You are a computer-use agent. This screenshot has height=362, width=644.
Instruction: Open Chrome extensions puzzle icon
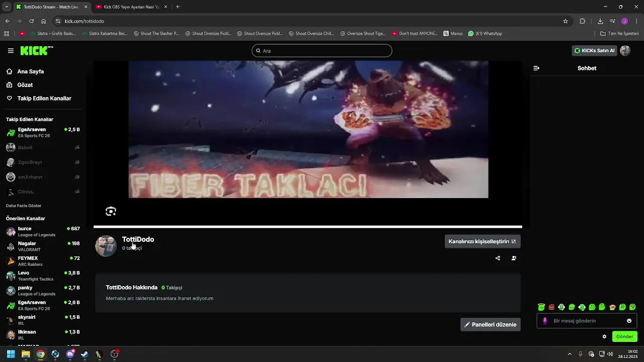(583, 21)
